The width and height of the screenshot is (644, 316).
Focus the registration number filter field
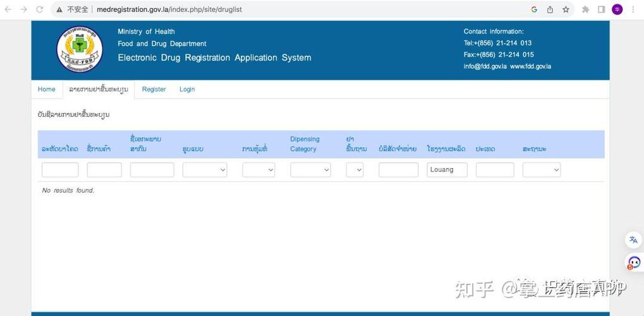[x=60, y=170]
